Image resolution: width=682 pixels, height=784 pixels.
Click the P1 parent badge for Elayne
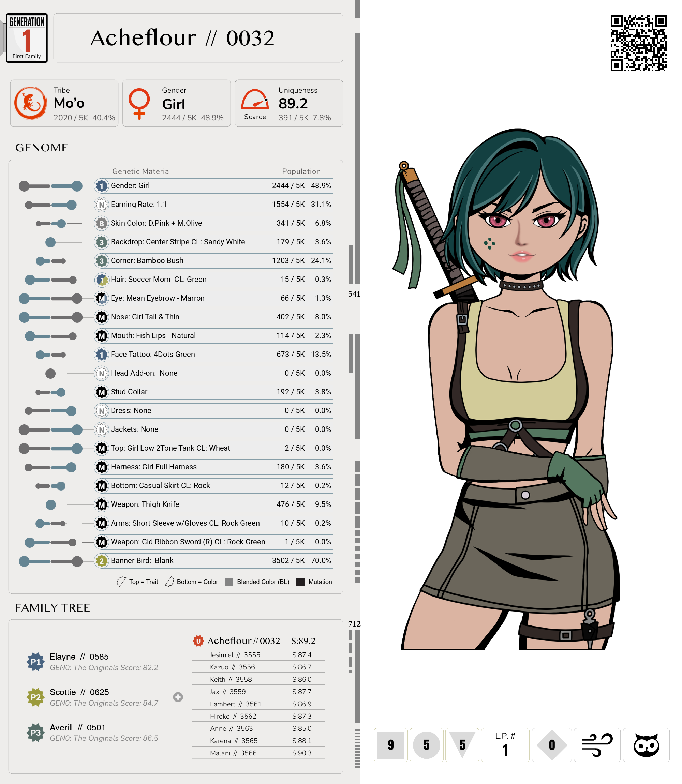(35, 662)
